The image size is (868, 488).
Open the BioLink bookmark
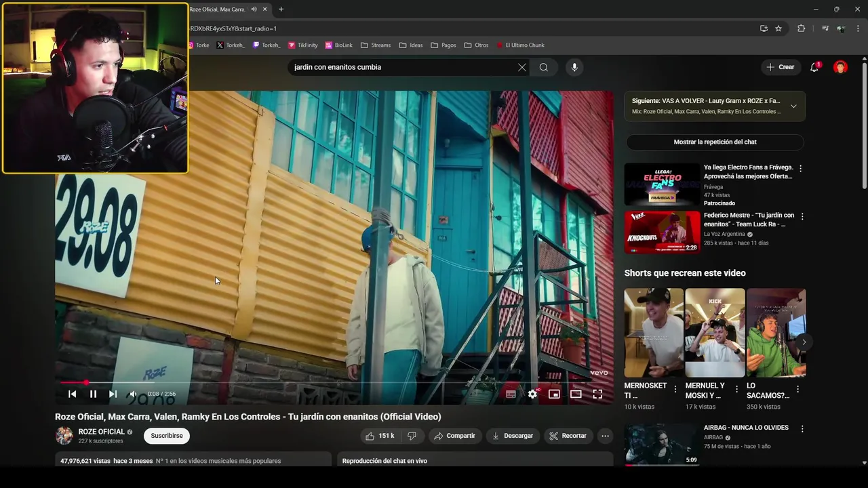click(x=338, y=45)
